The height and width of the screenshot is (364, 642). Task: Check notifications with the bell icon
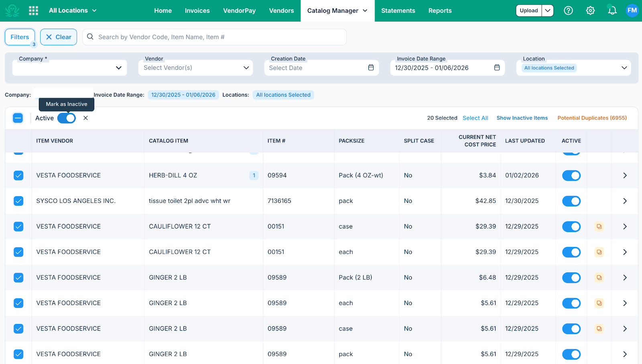pyautogui.click(x=611, y=10)
